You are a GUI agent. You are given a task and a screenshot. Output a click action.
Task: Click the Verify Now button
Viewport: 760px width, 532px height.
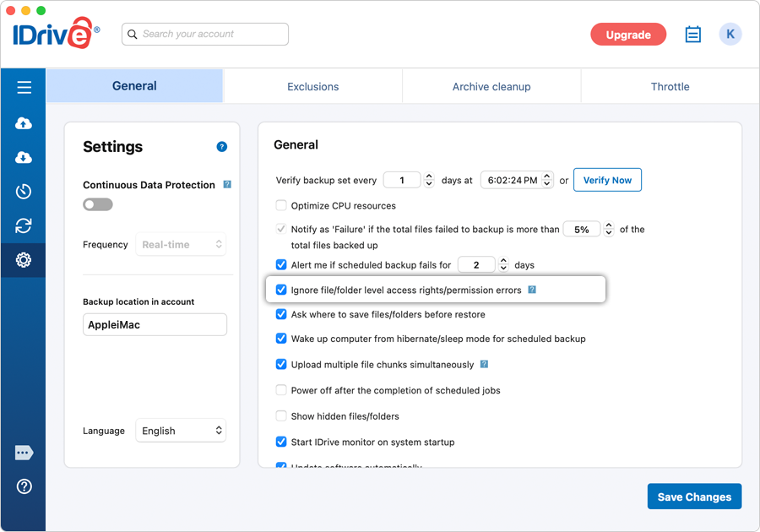(607, 179)
